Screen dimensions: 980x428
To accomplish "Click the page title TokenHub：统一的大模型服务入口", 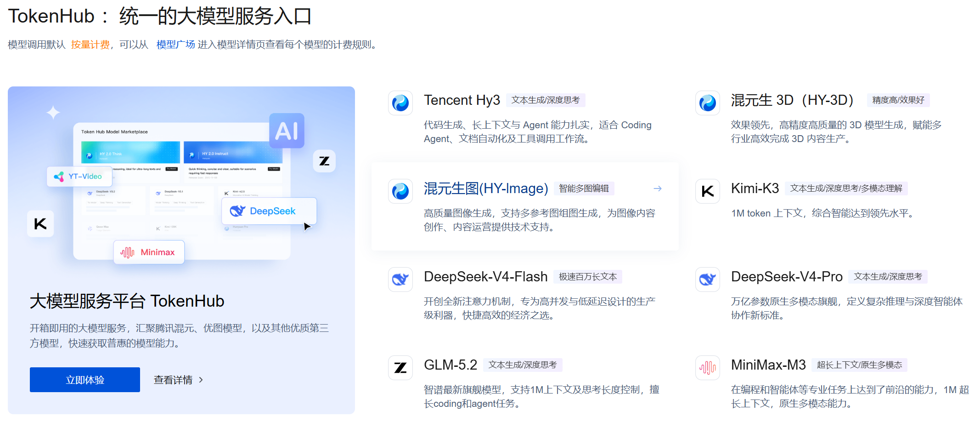I will pos(160,16).
